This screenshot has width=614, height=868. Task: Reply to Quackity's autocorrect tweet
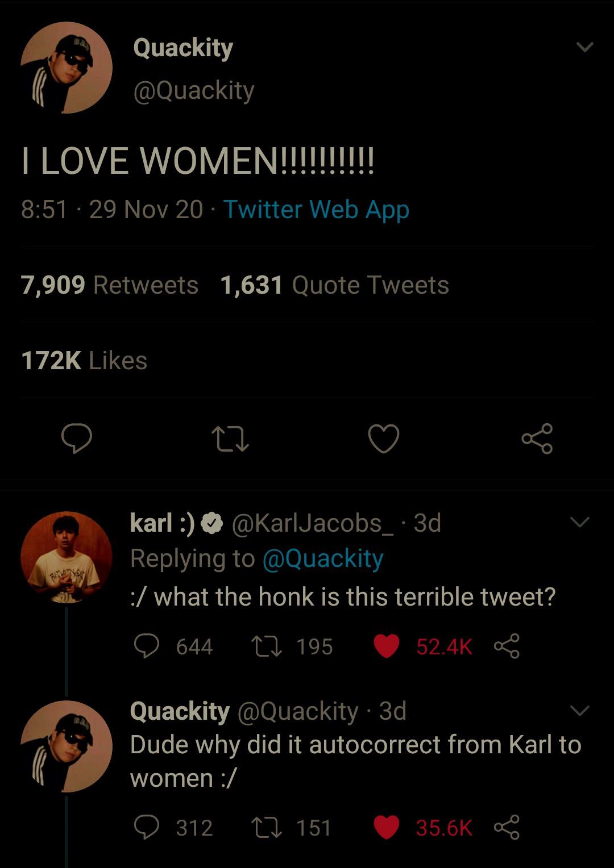click(x=147, y=828)
